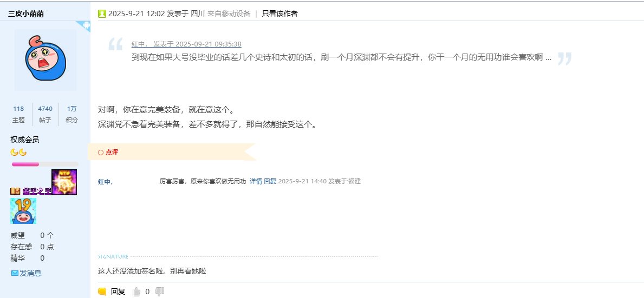
Task: View the 118 主题 count
Action: (18, 109)
